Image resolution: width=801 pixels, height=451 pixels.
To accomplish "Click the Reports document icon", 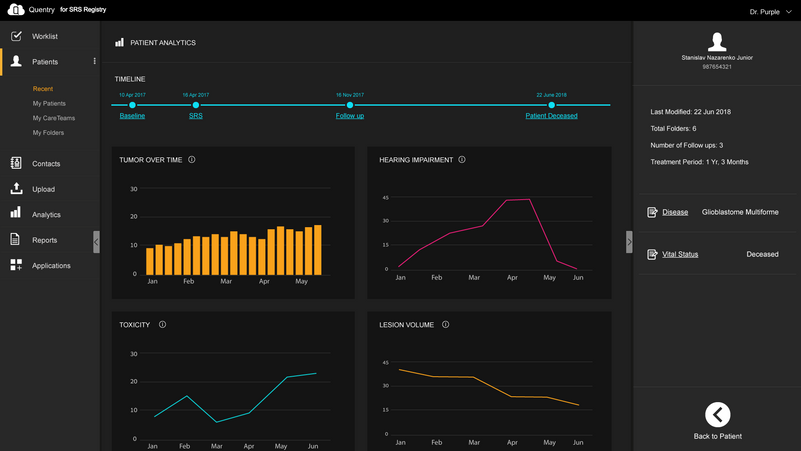I will click(x=15, y=239).
